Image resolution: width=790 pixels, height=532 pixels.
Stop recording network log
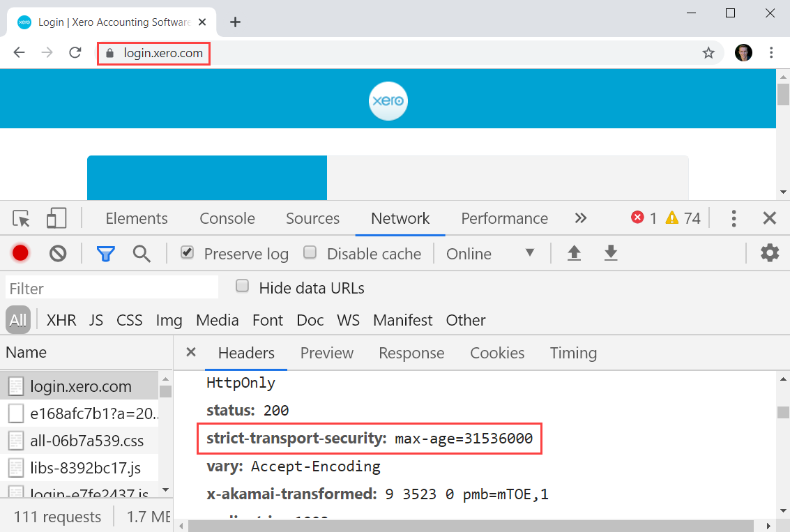[x=21, y=253]
